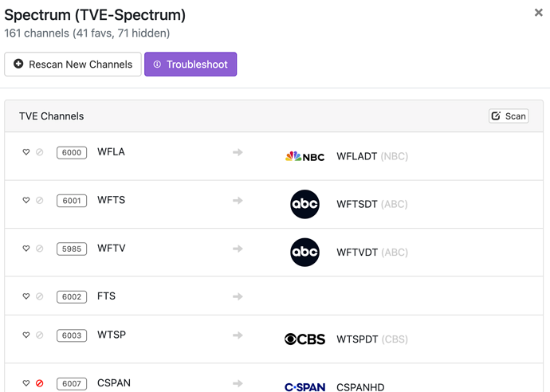The image size is (550, 392).
Task: Close the Spectrum dialog
Action: click(x=539, y=13)
